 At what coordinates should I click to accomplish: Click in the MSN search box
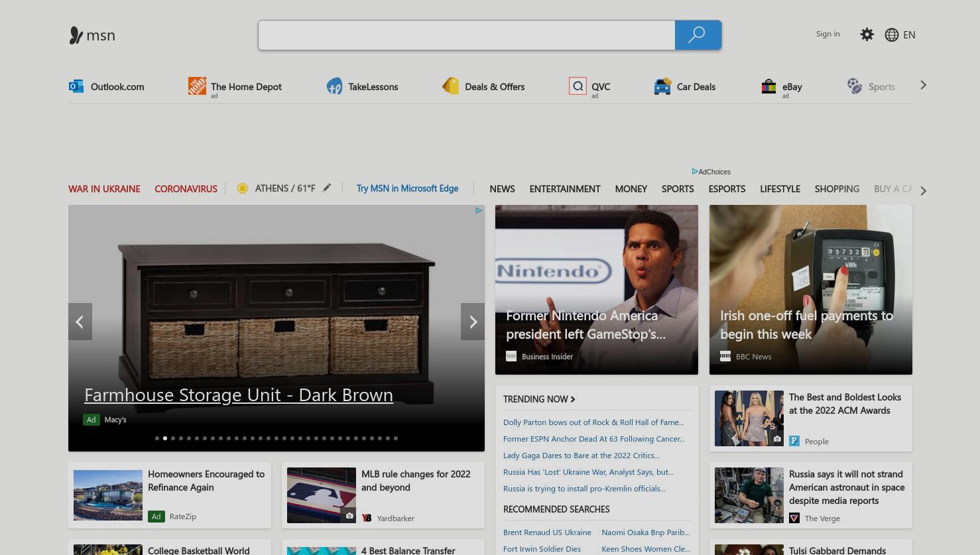coord(467,35)
